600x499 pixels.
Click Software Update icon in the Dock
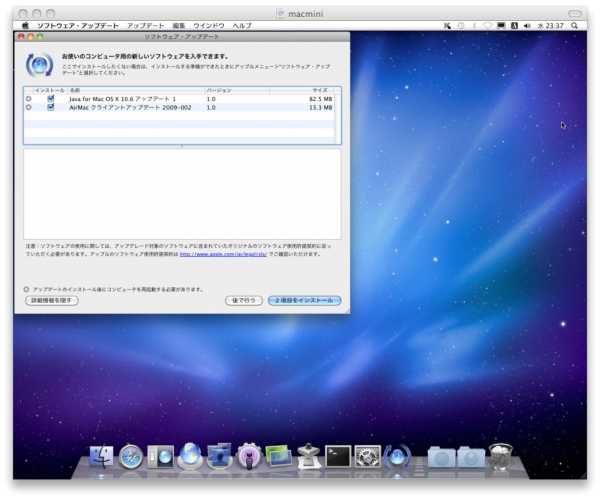397,456
